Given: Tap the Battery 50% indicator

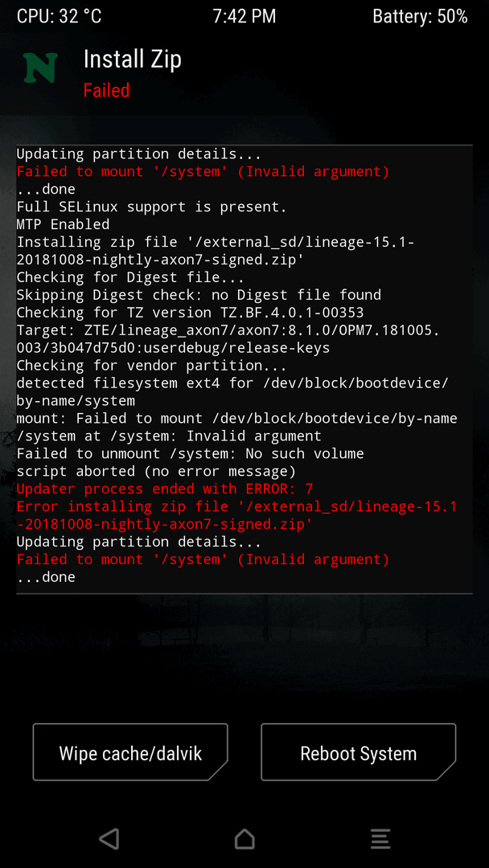Looking at the screenshot, I should (x=421, y=16).
